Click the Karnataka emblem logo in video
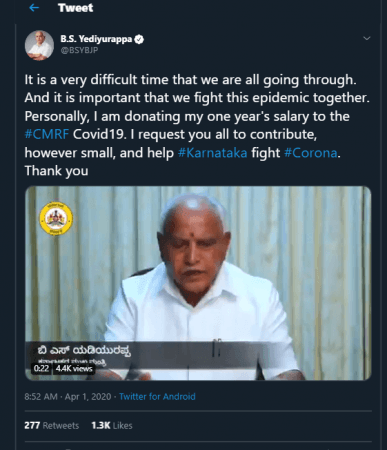 56,218
